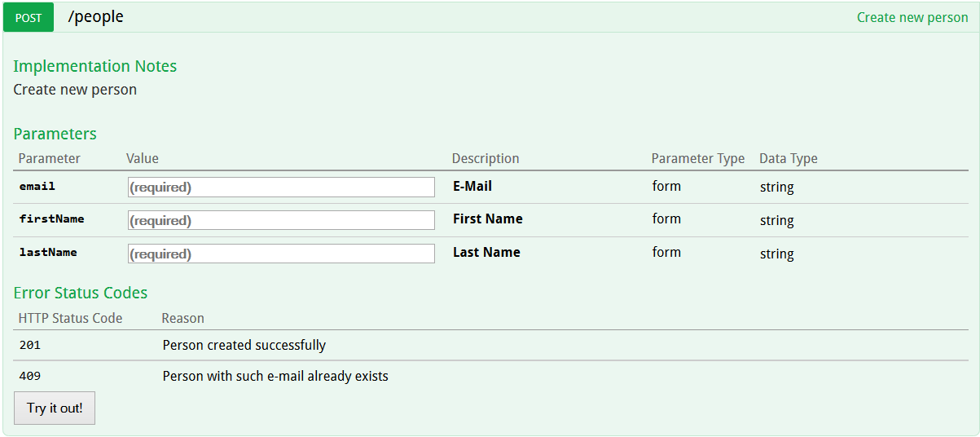Click the firstName parameter name
The height and width of the screenshot is (437, 980).
(x=52, y=218)
